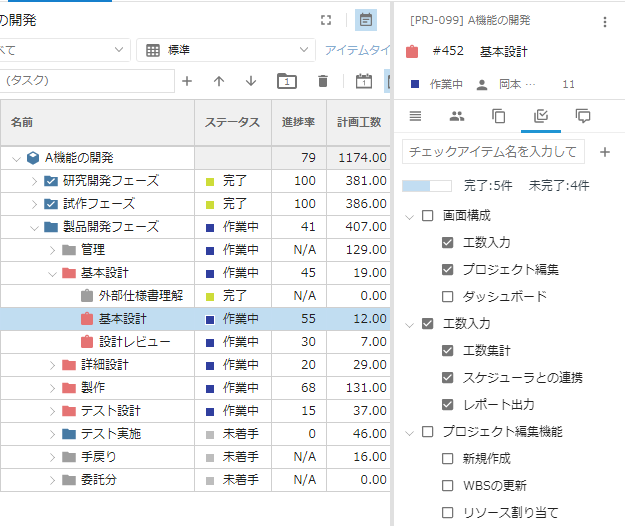Click the checklist completion progress bar

coord(429,186)
